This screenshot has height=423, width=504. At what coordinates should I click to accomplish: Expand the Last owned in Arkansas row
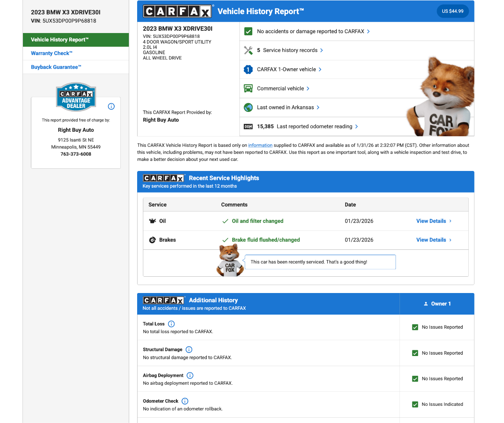tap(288, 108)
